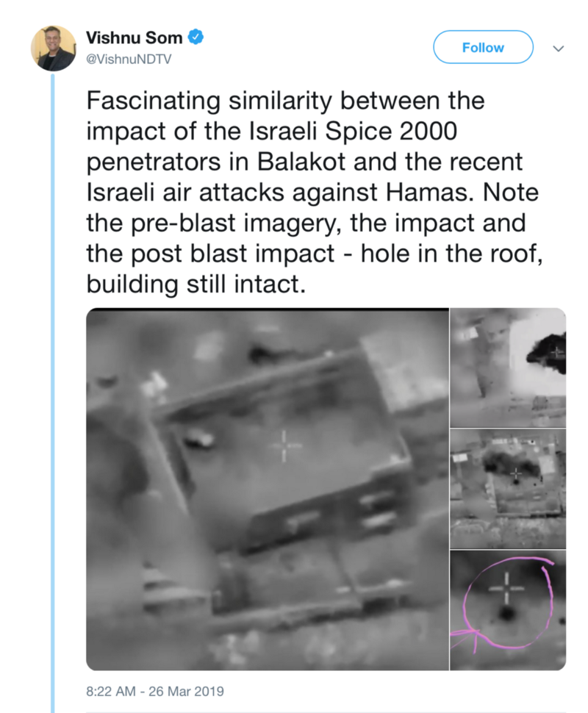Click the crosshair in the large building image
The height and width of the screenshot is (713, 588).
point(284,446)
